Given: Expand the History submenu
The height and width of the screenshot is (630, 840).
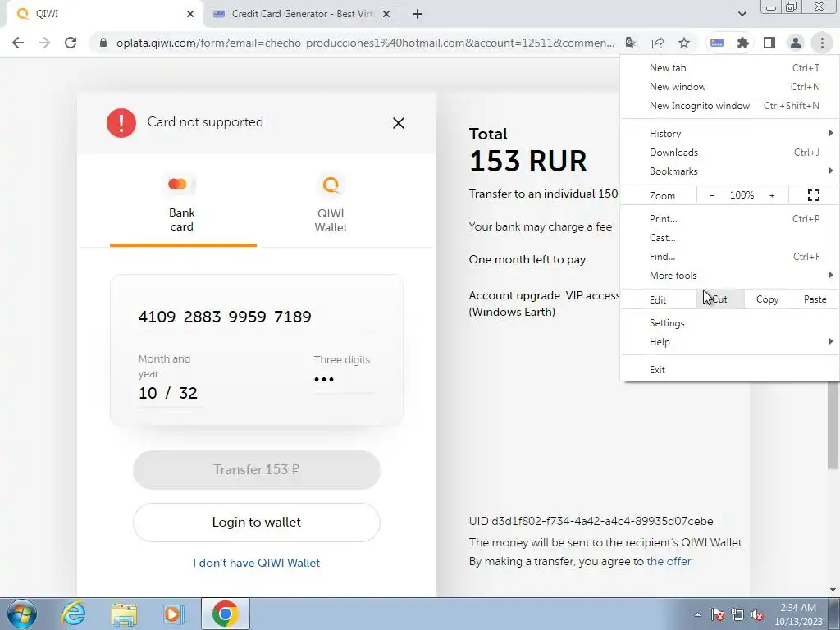Looking at the screenshot, I should pos(729,134).
